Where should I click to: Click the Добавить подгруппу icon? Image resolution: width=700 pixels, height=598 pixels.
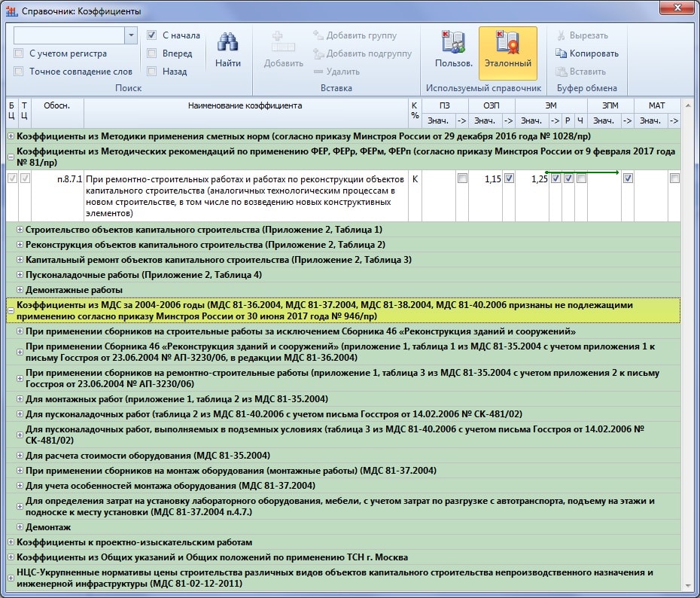pos(318,53)
